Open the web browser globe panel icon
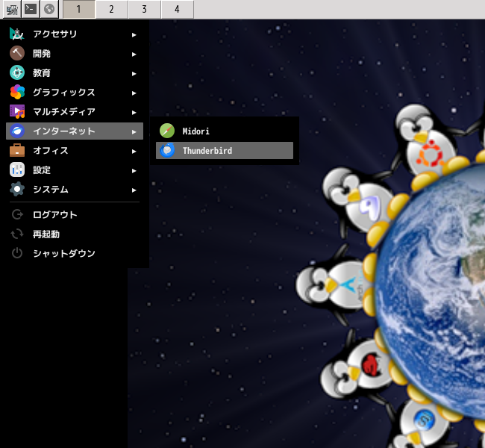 [x=49, y=9]
